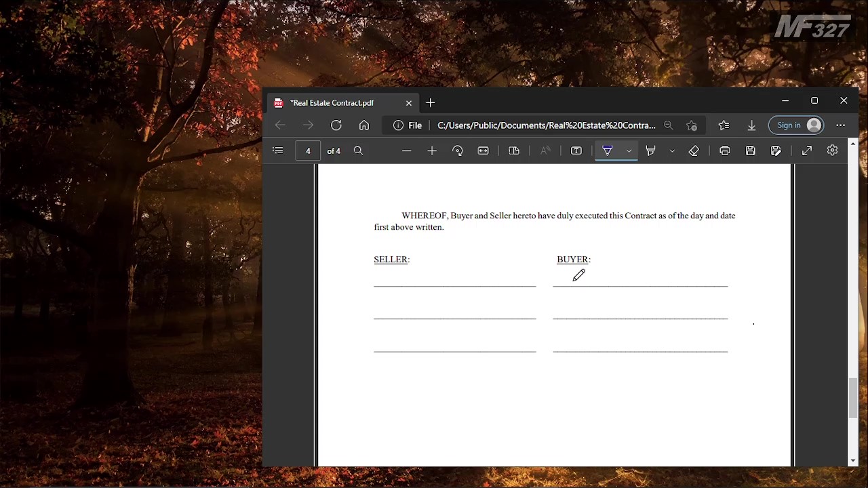
Task: View site information for the File URL
Action: point(408,125)
